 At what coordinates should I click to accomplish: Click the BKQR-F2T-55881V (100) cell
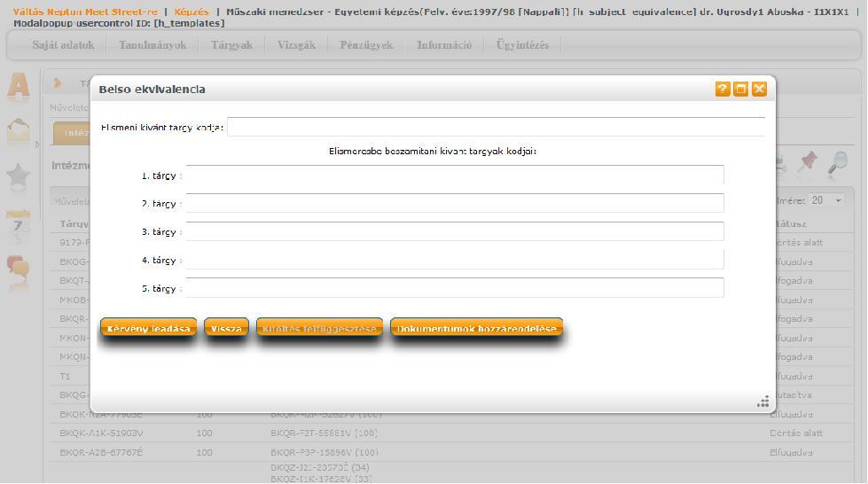pos(325,433)
